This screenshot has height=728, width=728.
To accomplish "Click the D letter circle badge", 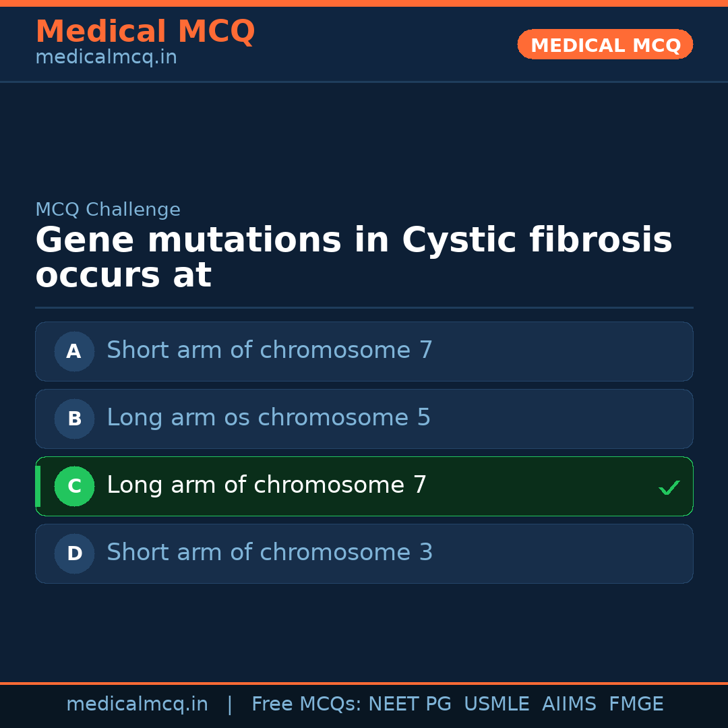I will pos(74,553).
